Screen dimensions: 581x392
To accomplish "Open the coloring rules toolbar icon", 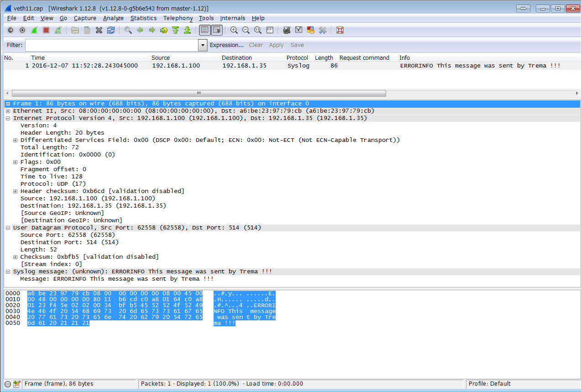I will 311,31.
